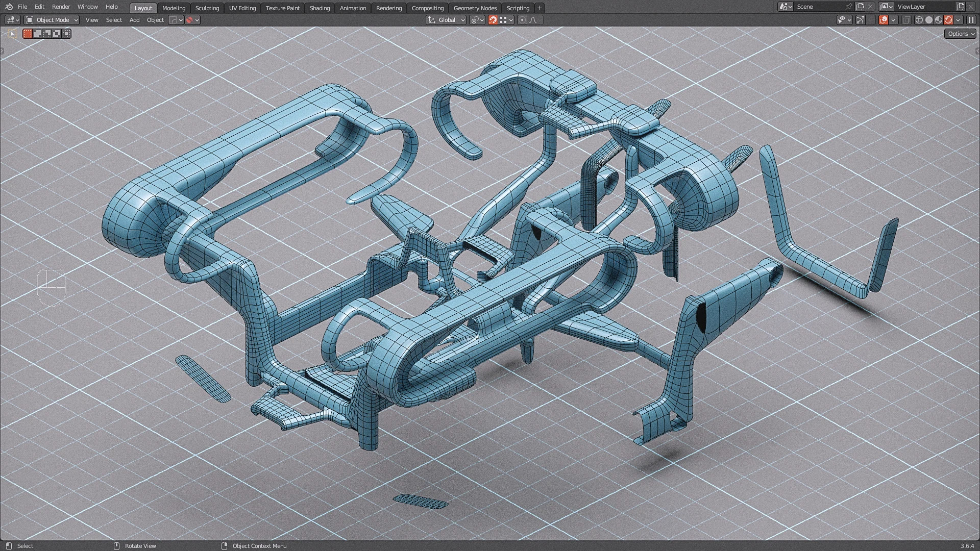Image resolution: width=980 pixels, height=551 pixels.
Task: Click the proportional editing falloff icon
Action: [x=533, y=20]
